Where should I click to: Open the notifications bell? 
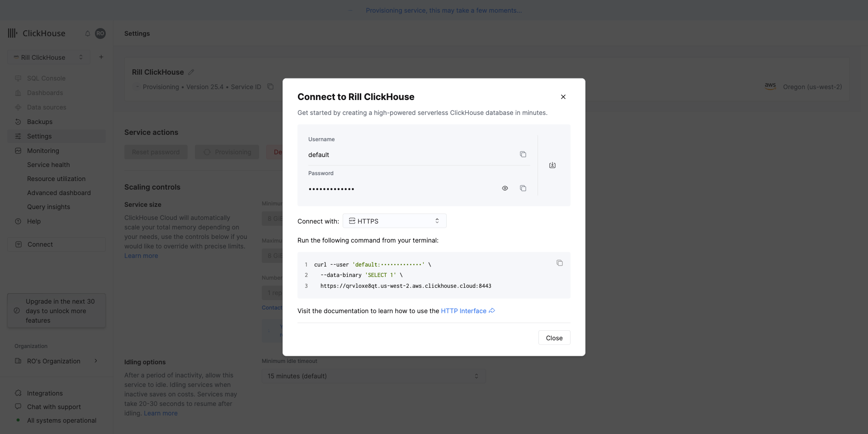[x=88, y=33]
